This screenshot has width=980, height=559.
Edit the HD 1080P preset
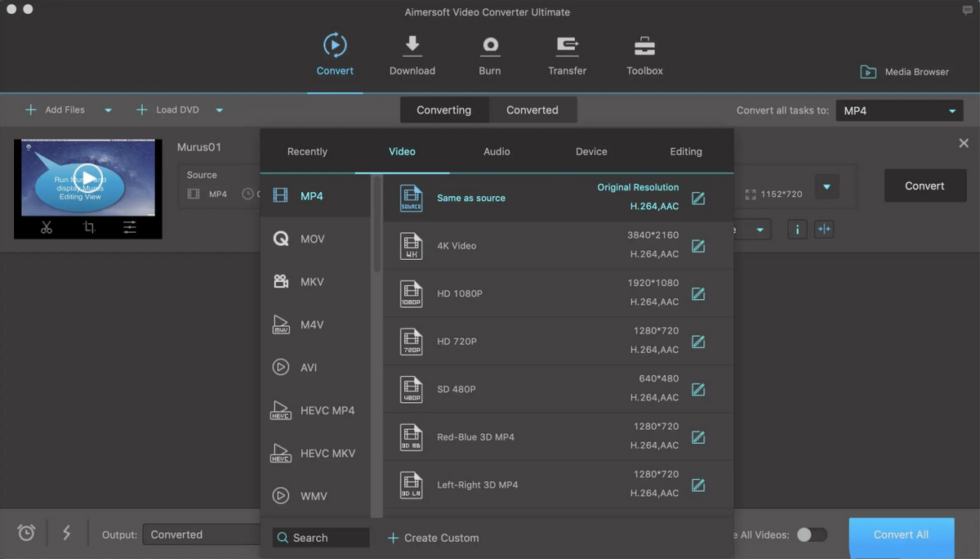tap(698, 294)
